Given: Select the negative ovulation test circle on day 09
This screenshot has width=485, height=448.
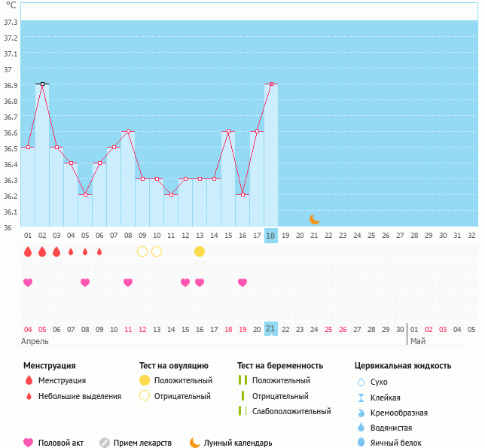Looking at the screenshot, I should (142, 251).
